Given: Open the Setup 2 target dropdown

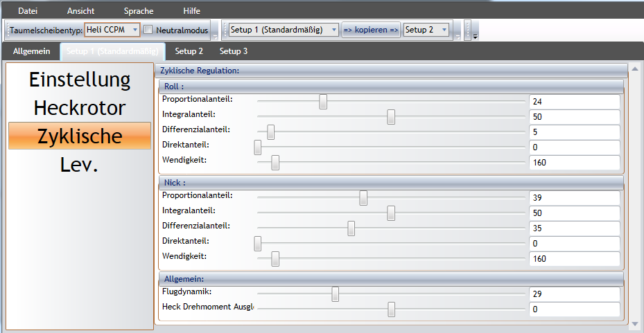Looking at the screenshot, I should 444,30.
